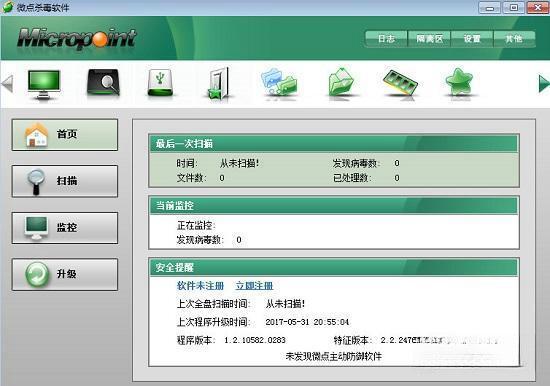Click the 升级 upgrade button
Screen dimensions: 550x386
(65, 274)
